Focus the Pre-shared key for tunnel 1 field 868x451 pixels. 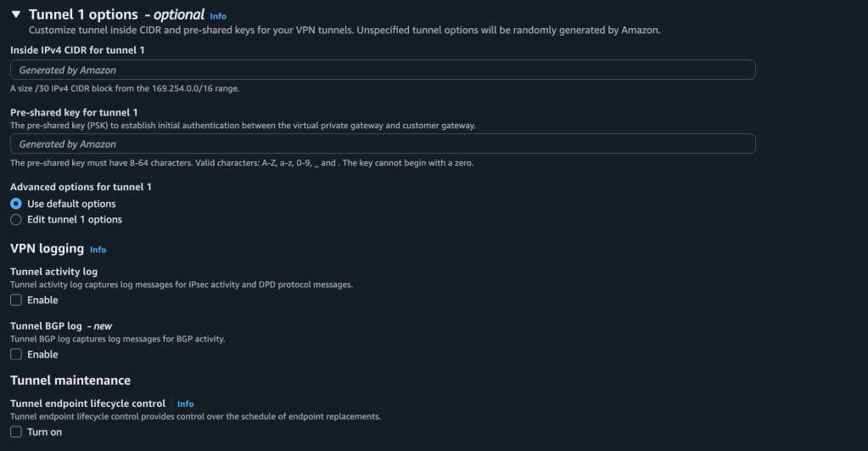click(x=383, y=144)
